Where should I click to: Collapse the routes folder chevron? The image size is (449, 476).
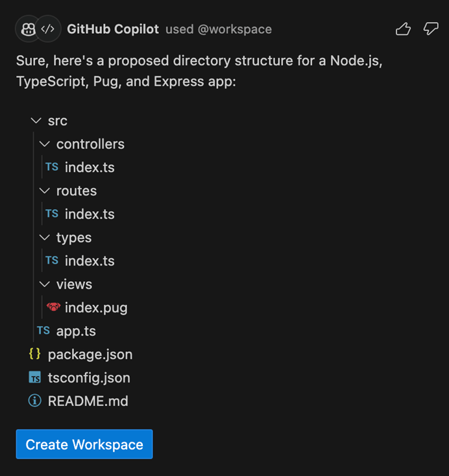pos(44,191)
